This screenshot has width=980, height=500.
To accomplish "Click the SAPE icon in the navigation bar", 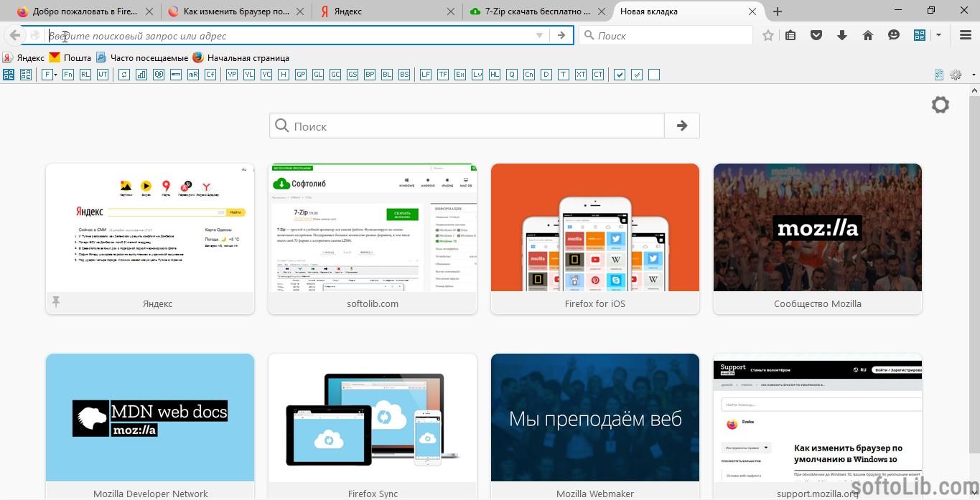I will pos(920,35).
